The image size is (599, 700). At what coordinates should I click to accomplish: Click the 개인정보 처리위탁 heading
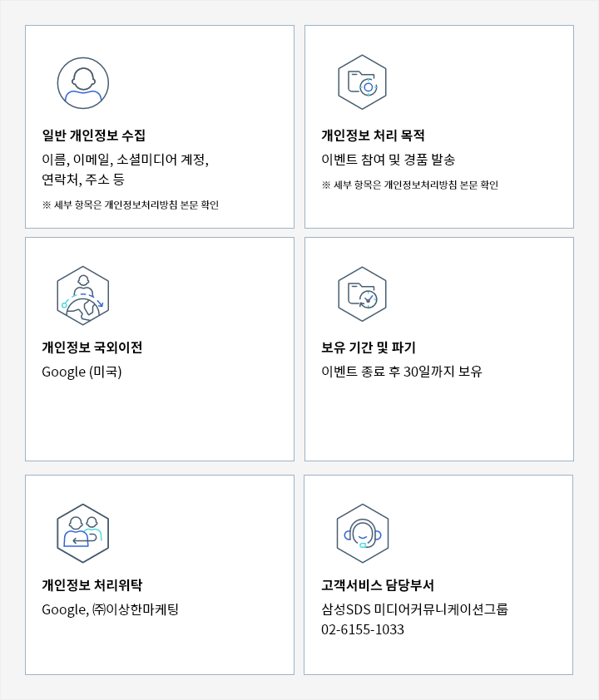[92, 584]
